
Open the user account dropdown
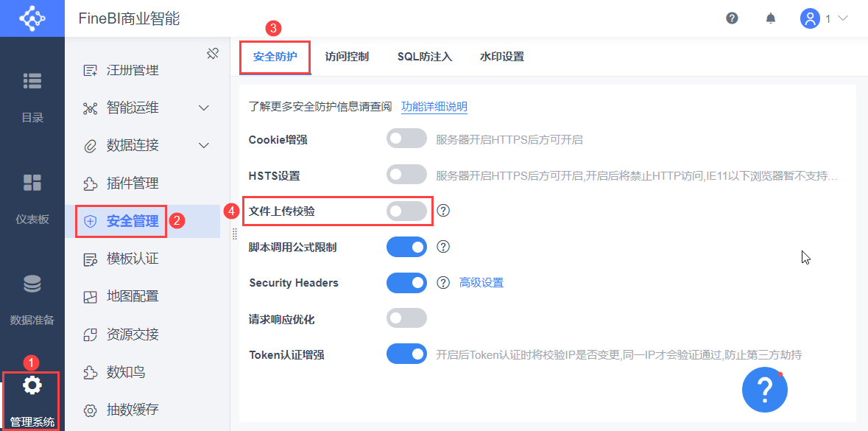(825, 18)
